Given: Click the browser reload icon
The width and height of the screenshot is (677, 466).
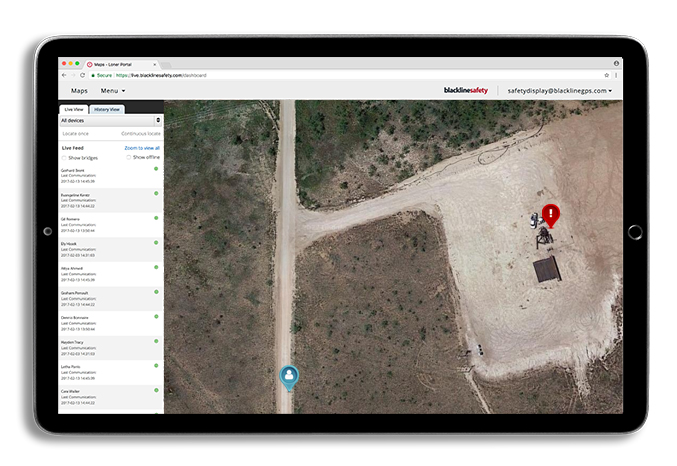Looking at the screenshot, I should 81,75.
